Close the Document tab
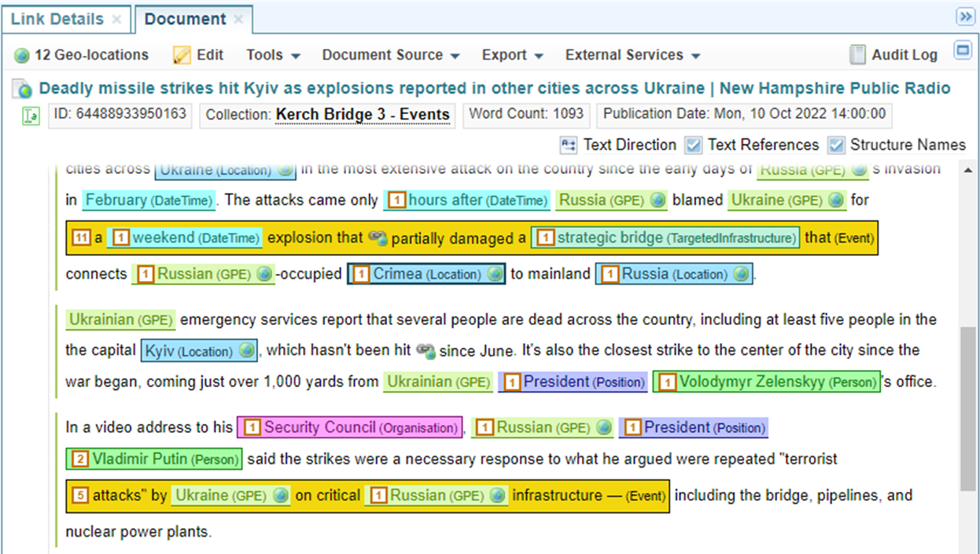 coord(238,20)
